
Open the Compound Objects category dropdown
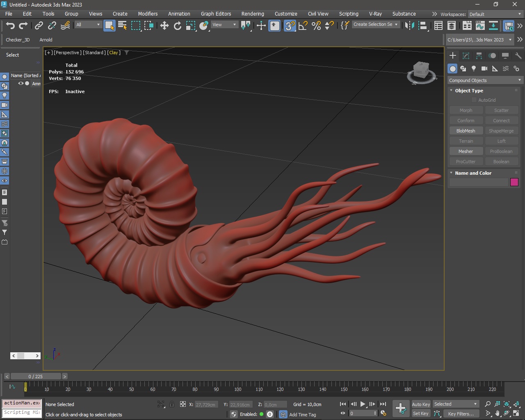485,80
